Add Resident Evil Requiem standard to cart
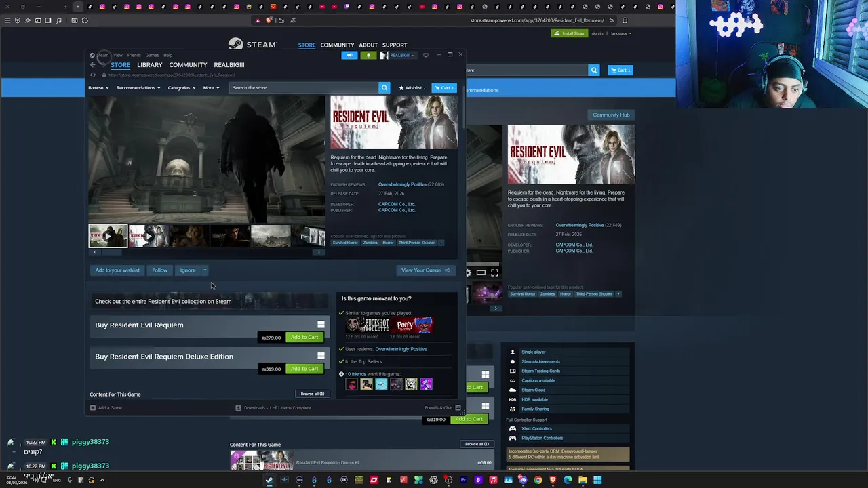Screen dimensions: 868x488 tap(304, 338)
